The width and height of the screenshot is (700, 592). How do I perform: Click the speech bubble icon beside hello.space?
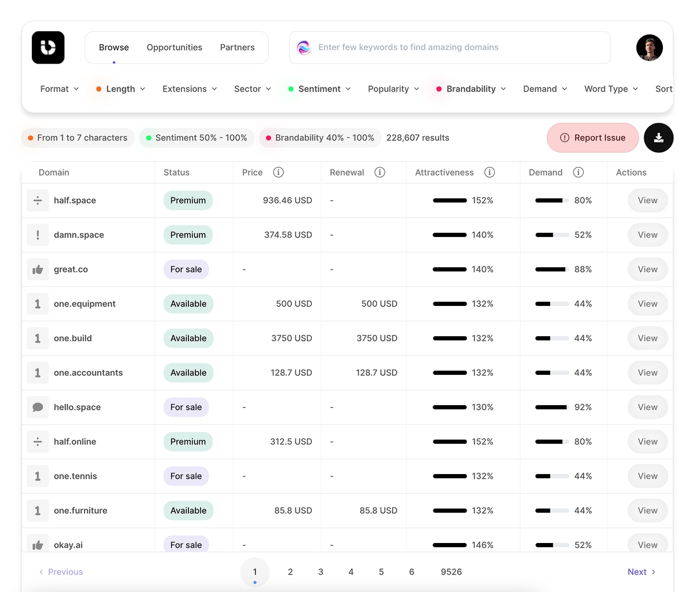(x=38, y=407)
